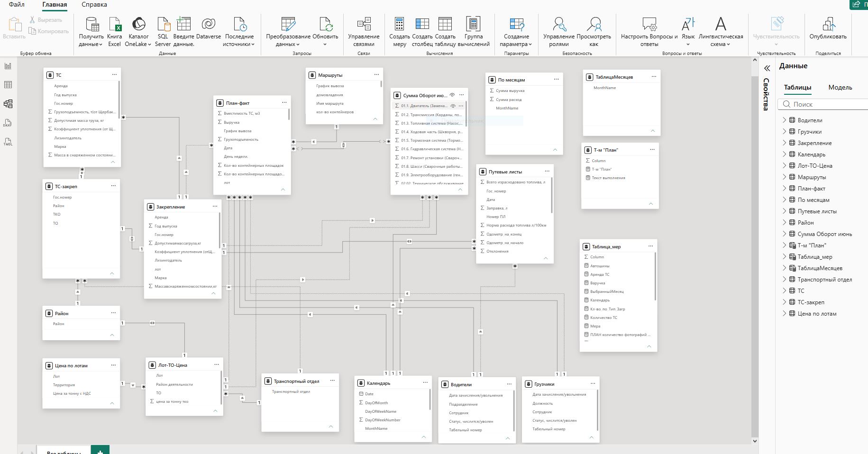Screen dimensions: 868x454
Task: Collapse the Данные pane with double chevron
Action: [767, 68]
